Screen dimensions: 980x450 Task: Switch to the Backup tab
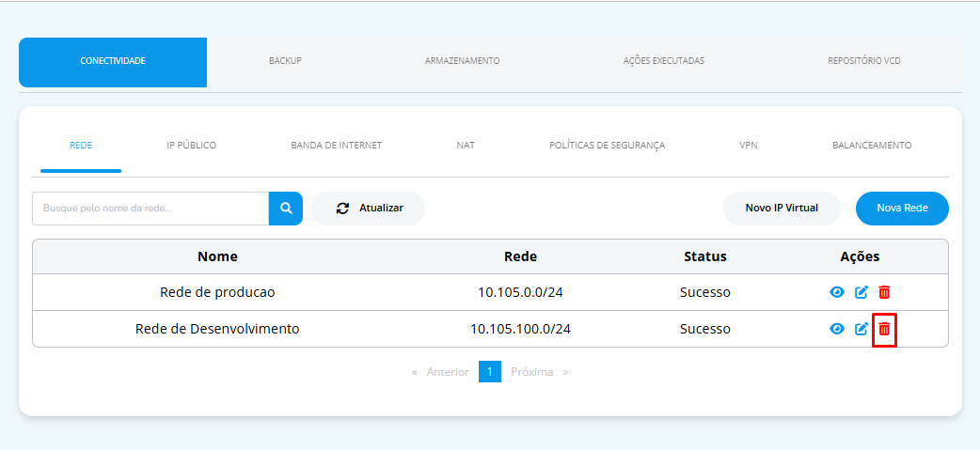[285, 61]
